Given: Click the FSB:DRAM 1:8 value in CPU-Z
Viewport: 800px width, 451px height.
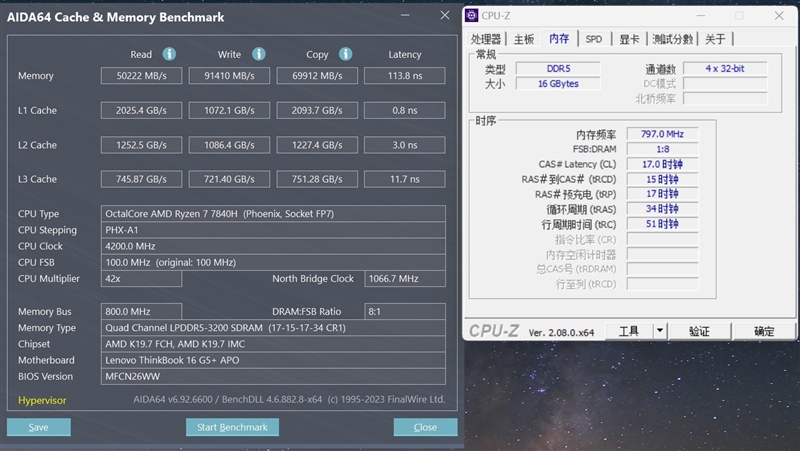Looking at the screenshot, I should click(662, 149).
